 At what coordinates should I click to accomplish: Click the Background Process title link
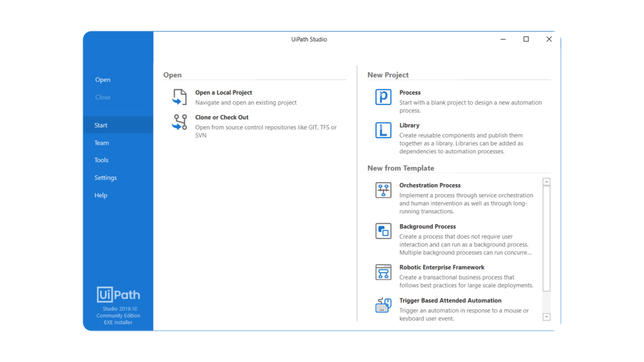(x=427, y=226)
